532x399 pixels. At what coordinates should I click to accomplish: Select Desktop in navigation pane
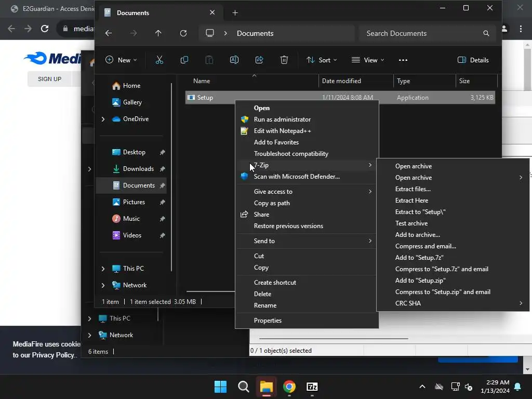point(132,152)
